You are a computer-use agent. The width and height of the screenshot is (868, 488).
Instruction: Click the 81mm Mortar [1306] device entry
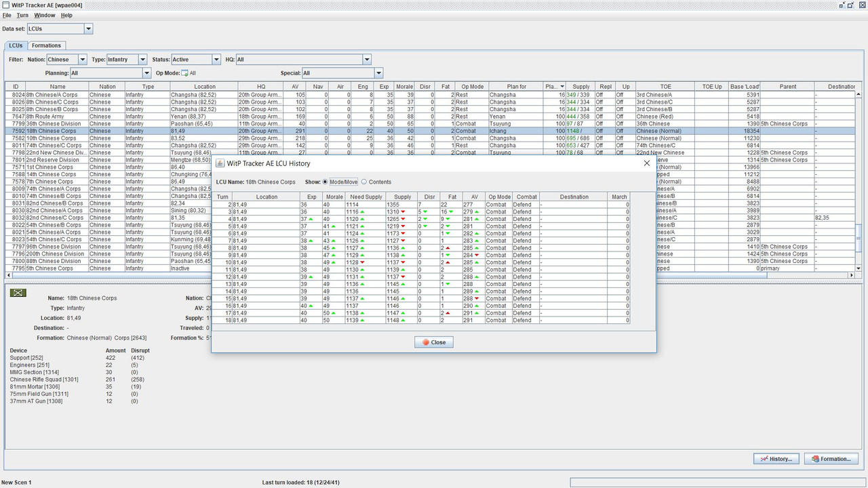35,386
